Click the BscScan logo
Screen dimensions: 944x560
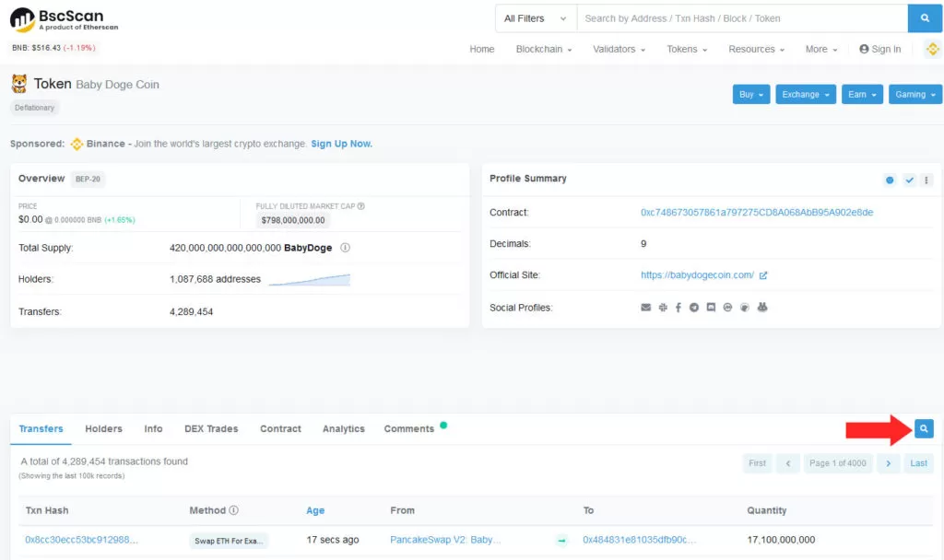tap(64, 20)
